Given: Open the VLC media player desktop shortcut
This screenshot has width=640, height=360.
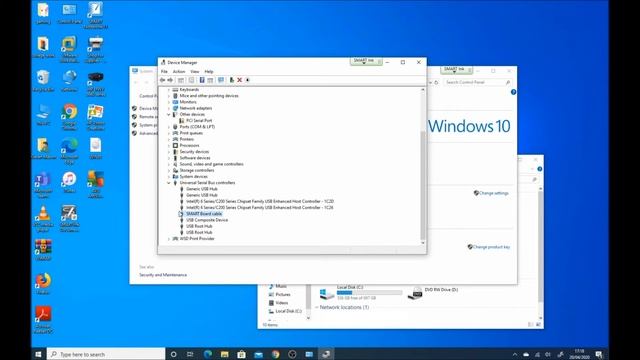Looking at the screenshot, I should [x=43, y=218].
